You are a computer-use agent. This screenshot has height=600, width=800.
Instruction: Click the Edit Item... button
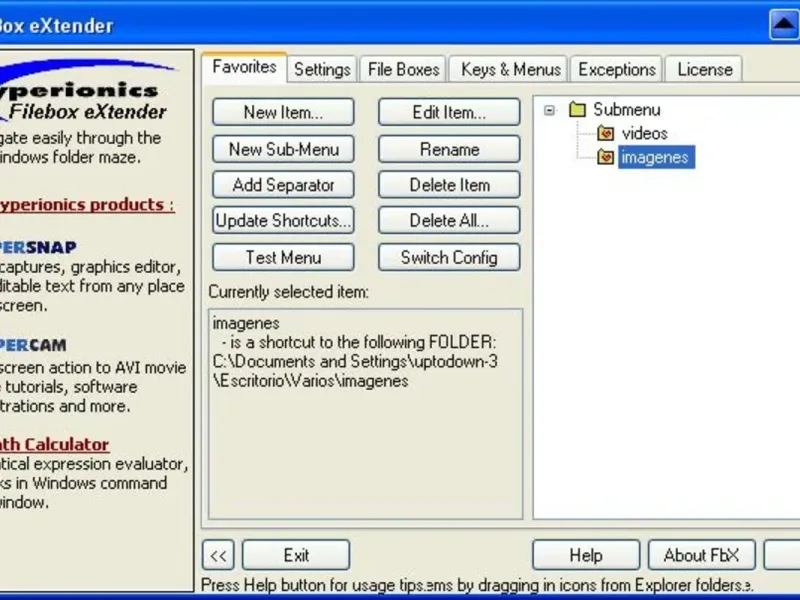[449, 112]
